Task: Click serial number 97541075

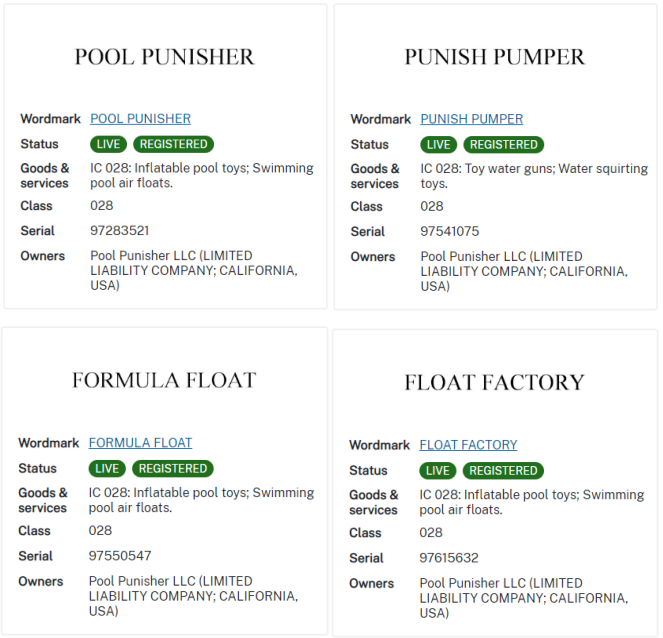Action: [449, 231]
